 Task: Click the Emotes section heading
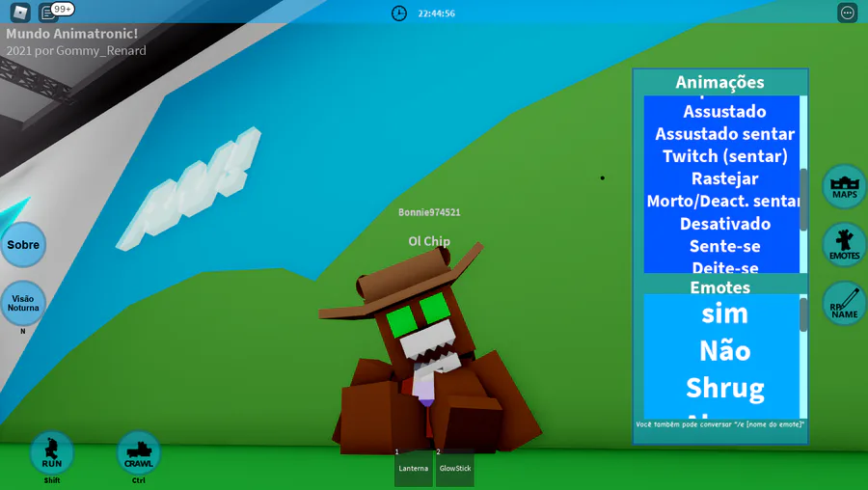click(x=719, y=287)
